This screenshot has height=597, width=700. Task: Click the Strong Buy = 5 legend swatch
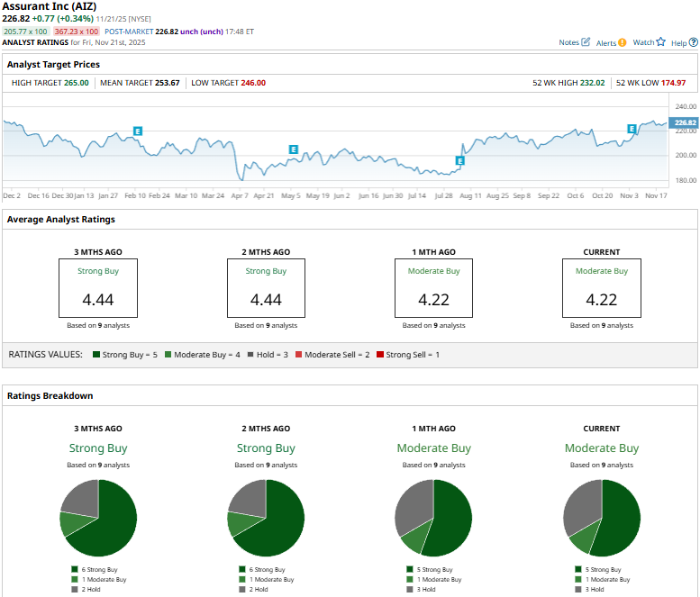pyautogui.click(x=96, y=355)
